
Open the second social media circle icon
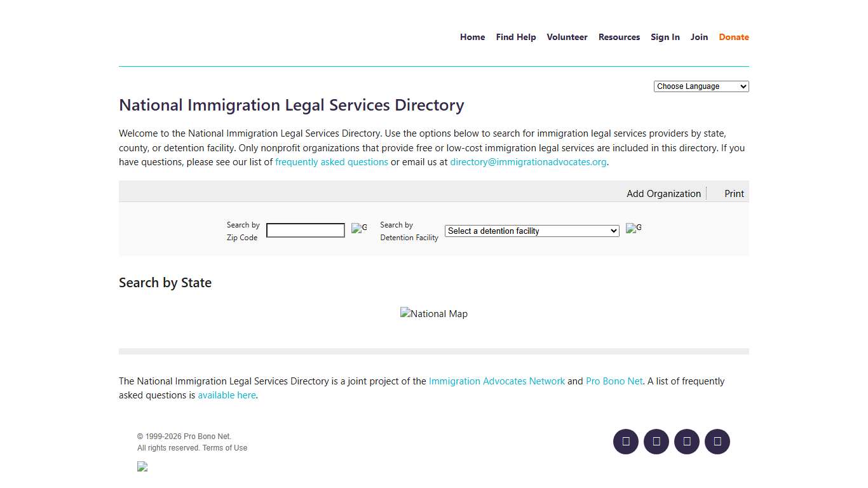click(656, 442)
